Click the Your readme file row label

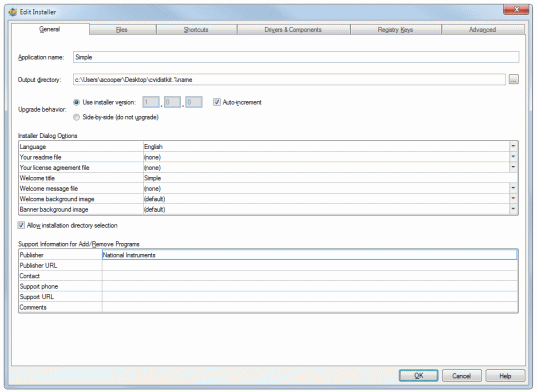tap(40, 157)
